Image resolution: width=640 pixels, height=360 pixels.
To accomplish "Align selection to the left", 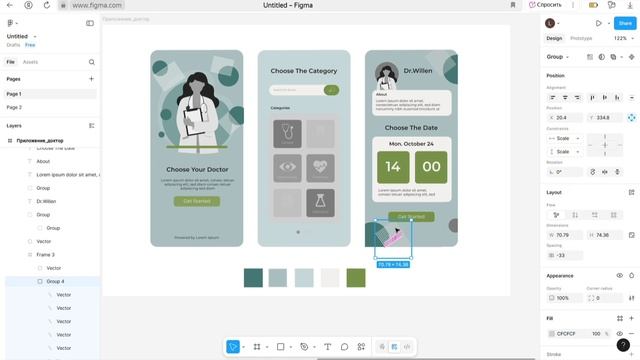I will tap(553, 98).
